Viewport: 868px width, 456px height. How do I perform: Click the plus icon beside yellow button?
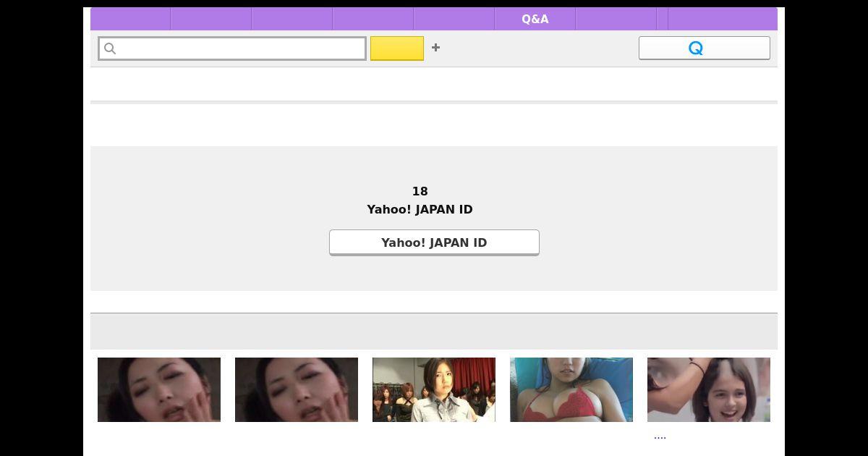click(435, 48)
